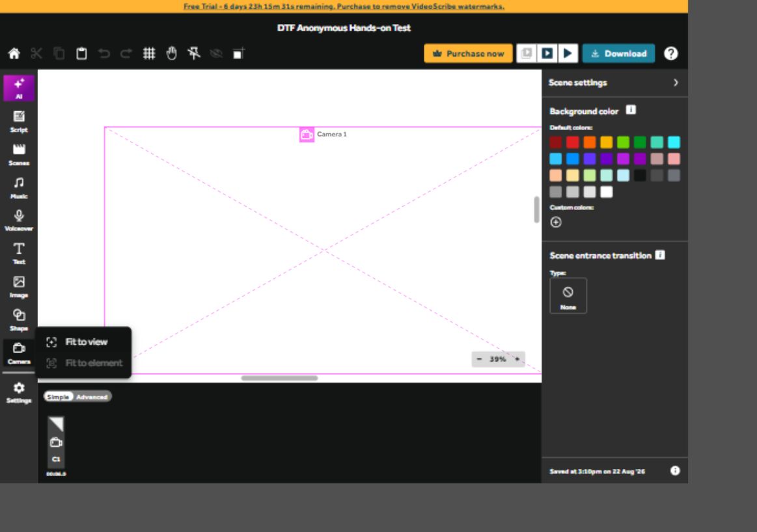Viewport: 757px width, 532px height.
Task: Open the Image library
Action: tap(19, 287)
